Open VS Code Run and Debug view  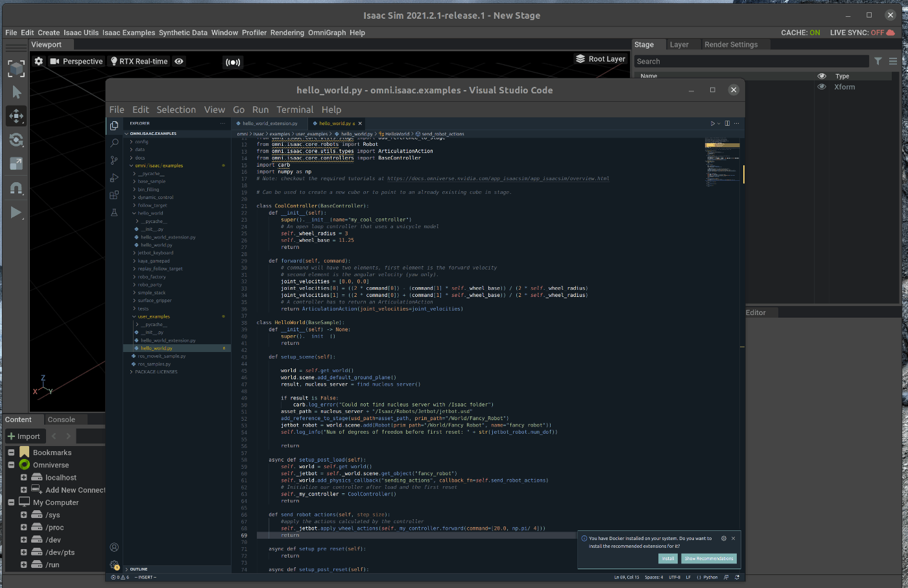click(114, 178)
